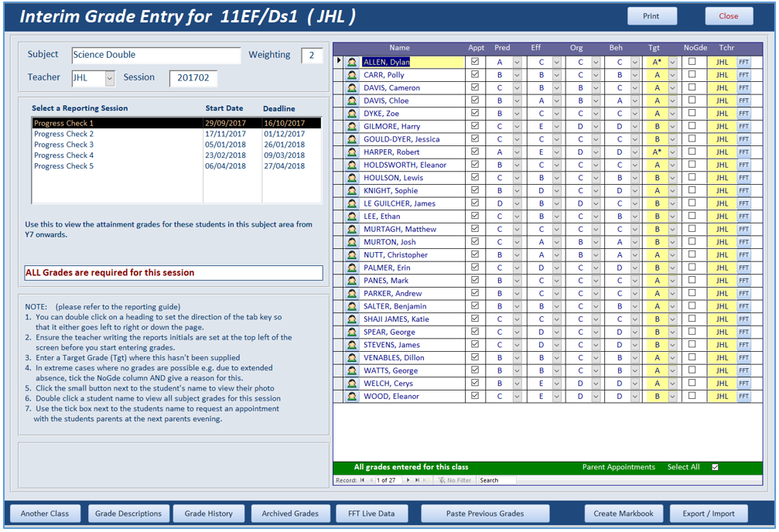Tick NoGde checkbox for KNIGHT, Sophie
This screenshot has width=779, height=532.
click(692, 190)
